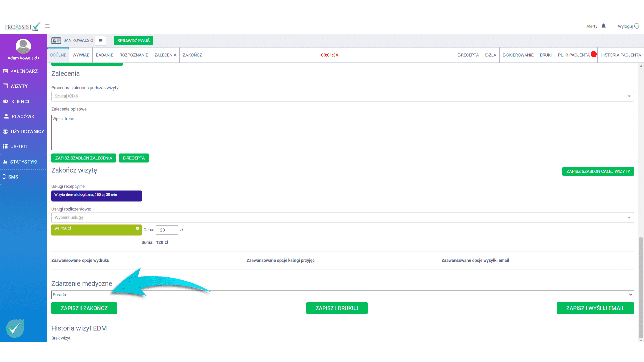Open the Historia Pacjenta tab
Screen dimensions: 644x362
click(621, 55)
